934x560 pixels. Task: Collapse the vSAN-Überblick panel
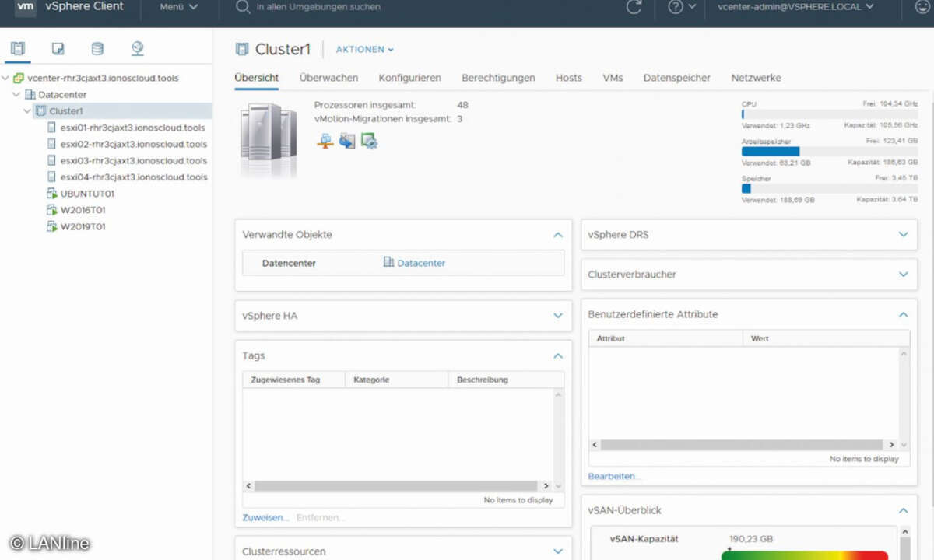(903, 510)
